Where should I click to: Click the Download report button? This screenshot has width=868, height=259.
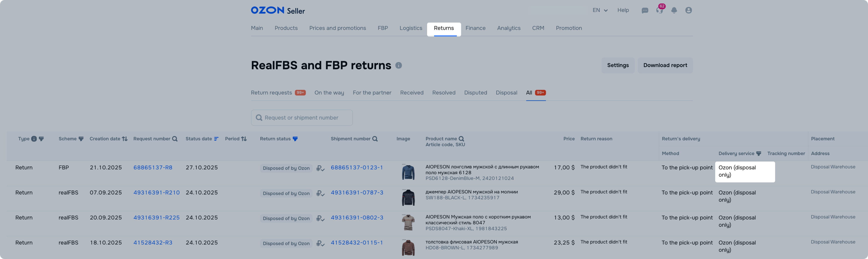tap(665, 65)
